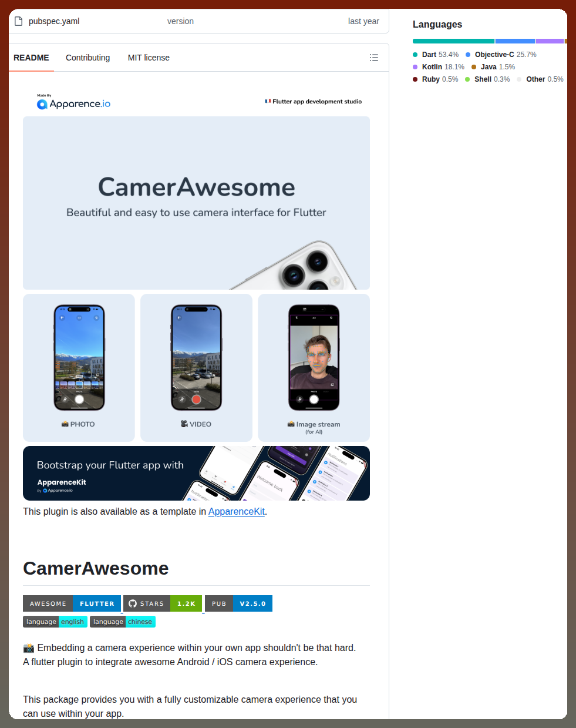Open the Image stream preview image
Image resolution: width=576 pixels, height=728 pixels.
pyautogui.click(x=314, y=368)
